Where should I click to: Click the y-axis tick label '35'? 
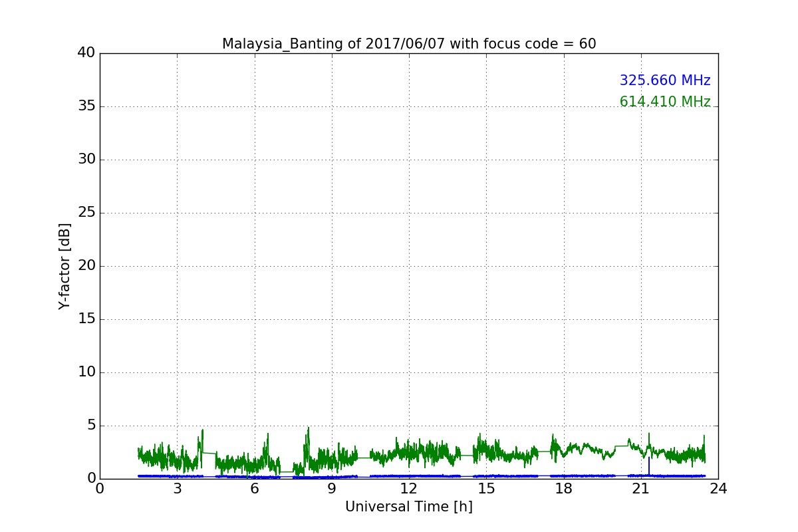tap(86, 106)
